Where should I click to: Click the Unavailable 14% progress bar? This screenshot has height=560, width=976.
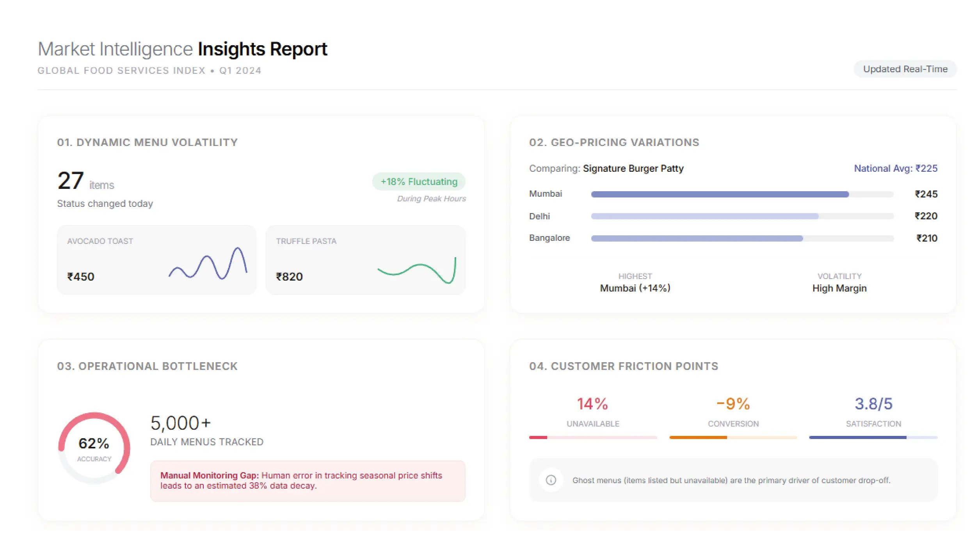[x=592, y=437]
